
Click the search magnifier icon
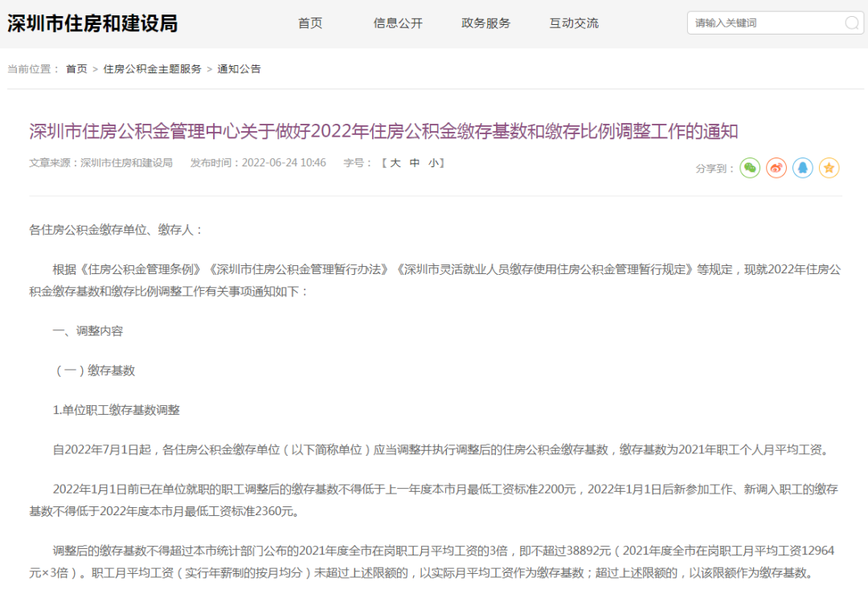click(852, 23)
